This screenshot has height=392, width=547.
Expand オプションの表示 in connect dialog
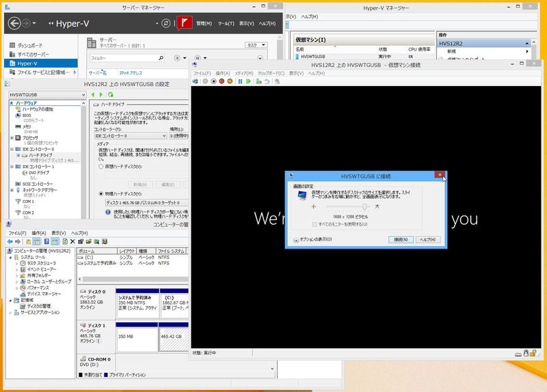point(296,240)
